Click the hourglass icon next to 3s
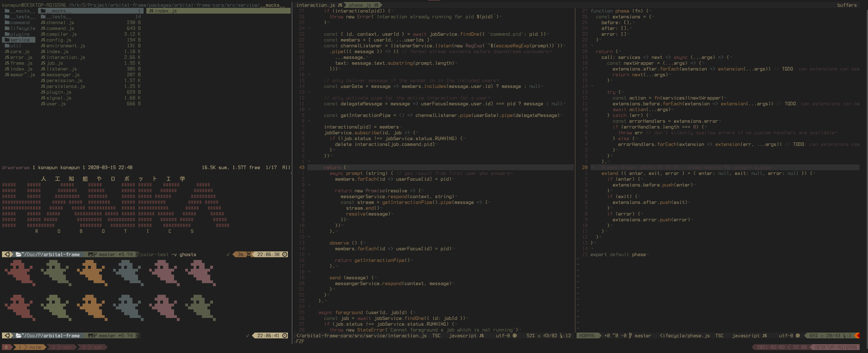The image size is (868, 353). point(249,254)
